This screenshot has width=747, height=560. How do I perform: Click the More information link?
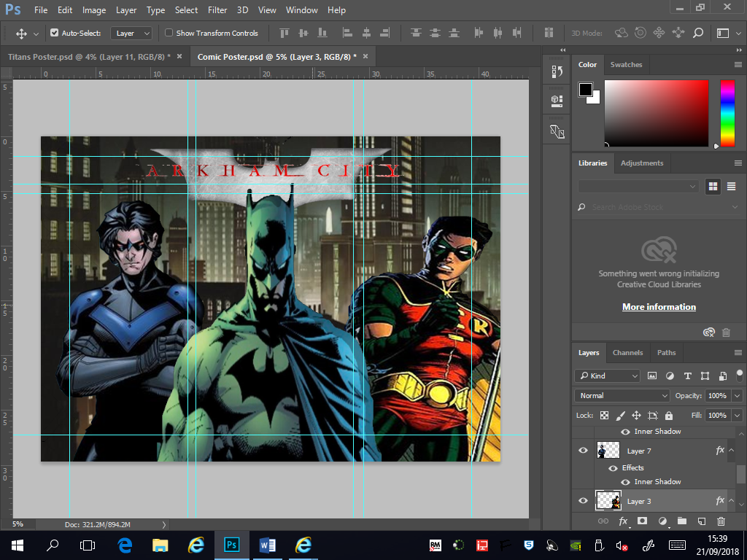pos(659,307)
